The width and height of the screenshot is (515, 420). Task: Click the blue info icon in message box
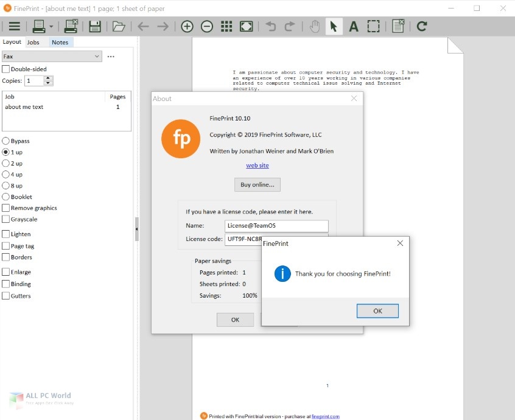[282, 273]
